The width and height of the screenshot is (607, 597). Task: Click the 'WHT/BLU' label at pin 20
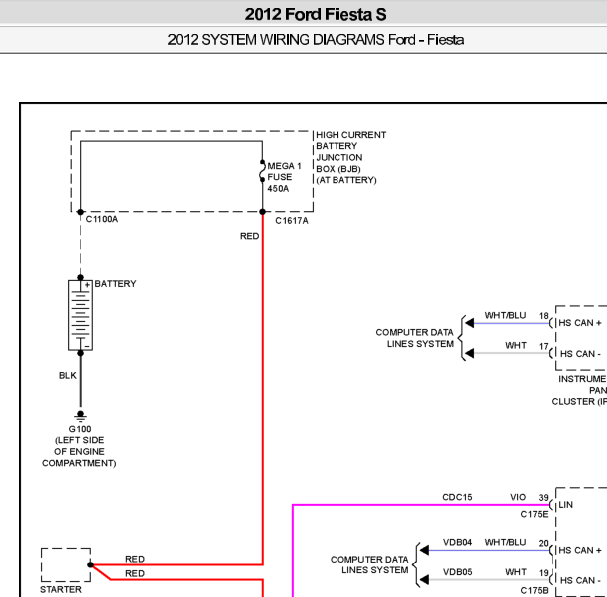505,542
